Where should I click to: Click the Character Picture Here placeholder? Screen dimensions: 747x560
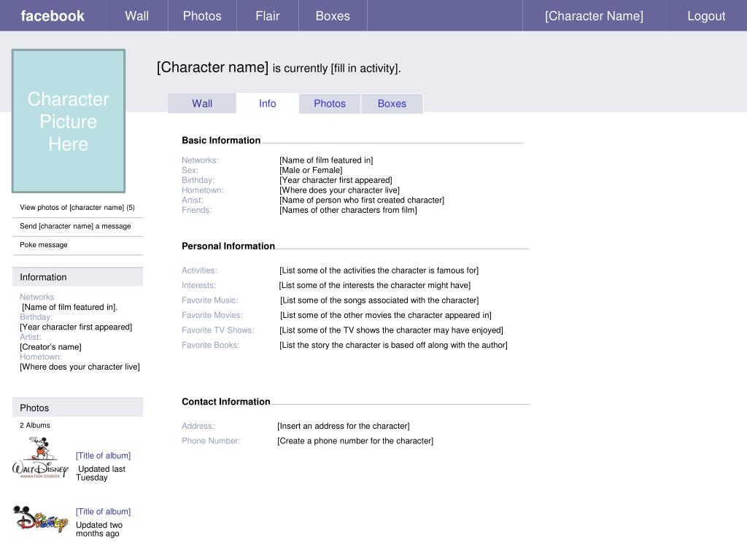[x=69, y=121]
